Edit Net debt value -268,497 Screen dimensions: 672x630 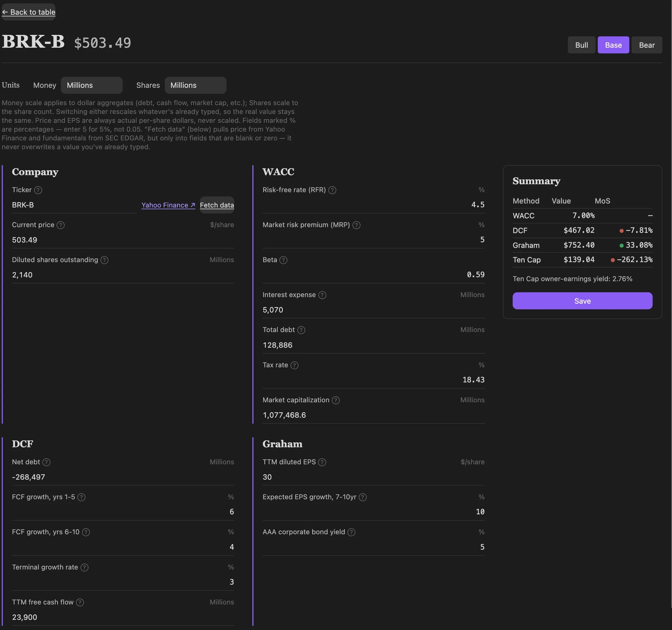coord(123,477)
